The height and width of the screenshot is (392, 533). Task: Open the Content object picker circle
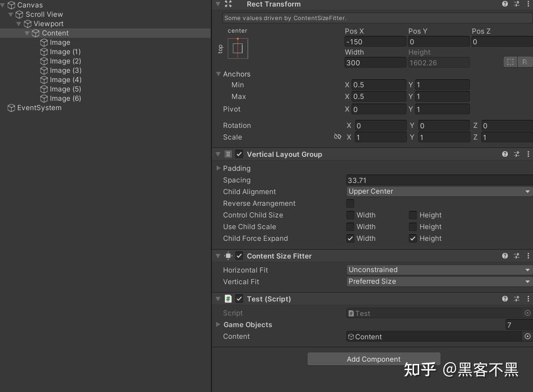click(527, 336)
